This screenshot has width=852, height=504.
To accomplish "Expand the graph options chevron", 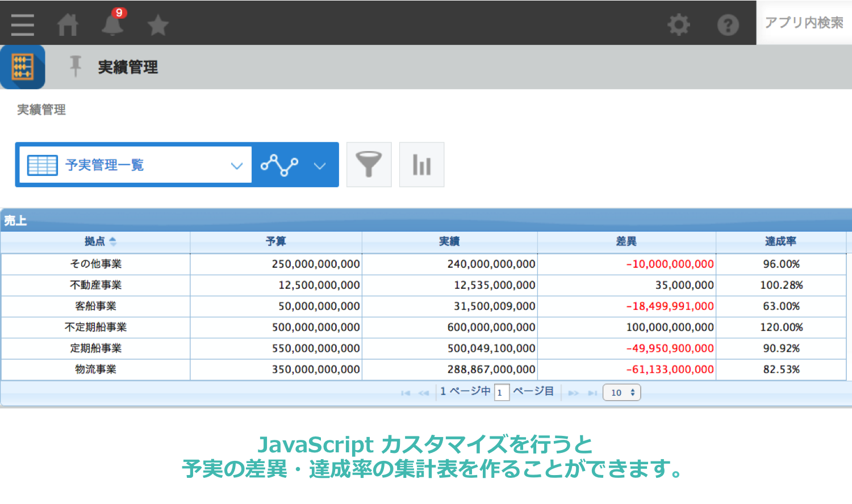I will [320, 166].
